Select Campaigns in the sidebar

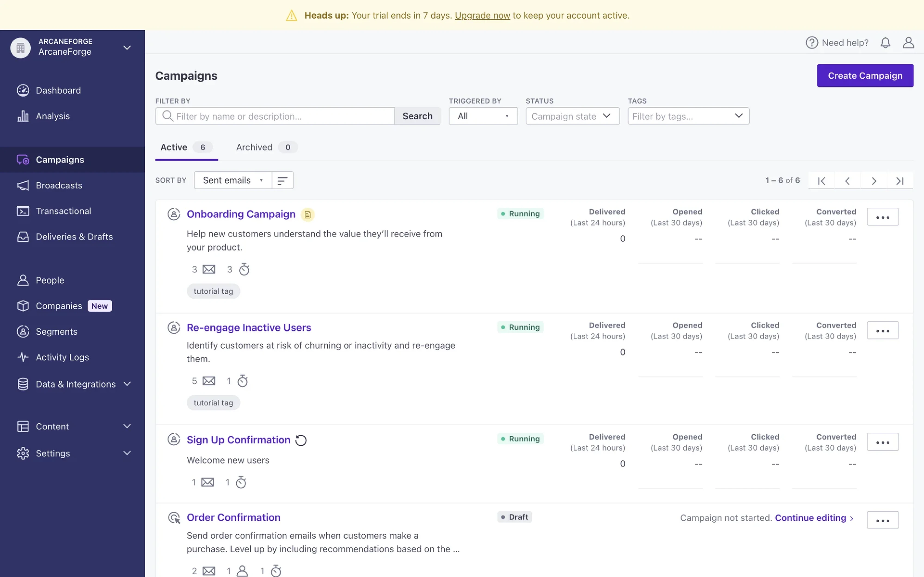(x=73, y=160)
